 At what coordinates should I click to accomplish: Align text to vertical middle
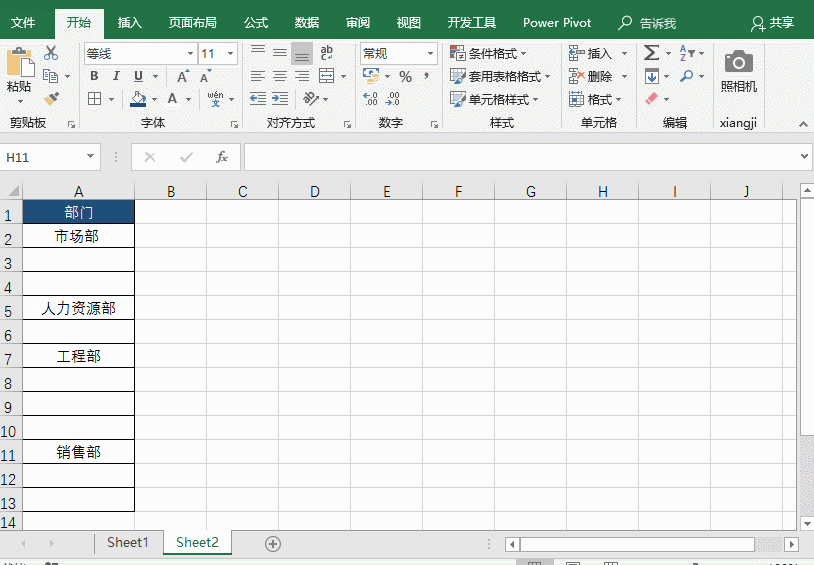280,52
